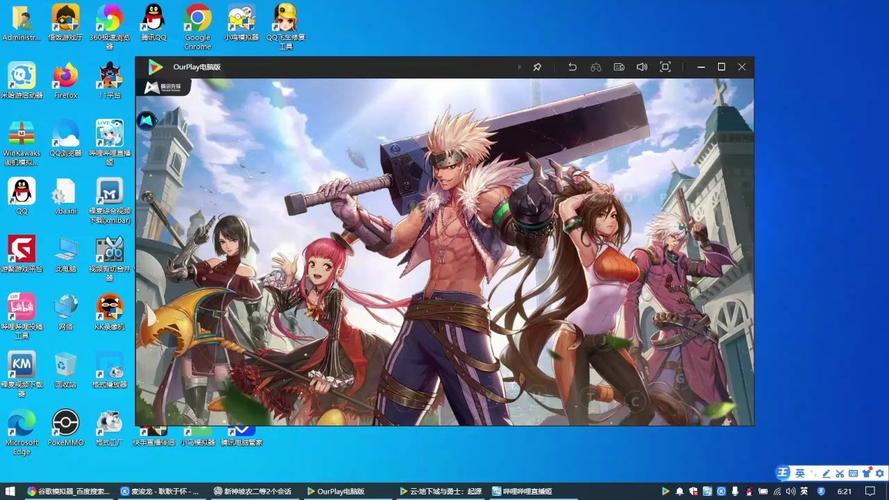Screen dimensions: 889x500
Task: Switch to 云·地下城与勇士 taskbar item
Action: tap(441, 491)
